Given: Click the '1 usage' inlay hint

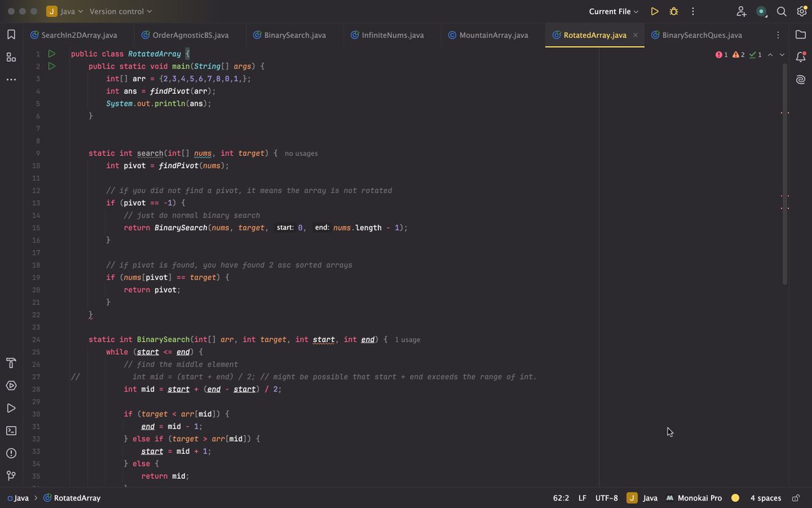Looking at the screenshot, I should click(x=408, y=340).
